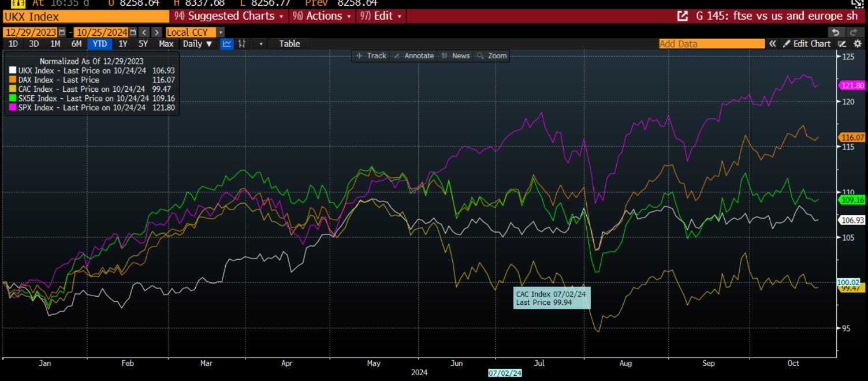This screenshot has height=381, width=868.
Task: Click the magenta SPX Index legend swatch
Action: [x=13, y=107]
